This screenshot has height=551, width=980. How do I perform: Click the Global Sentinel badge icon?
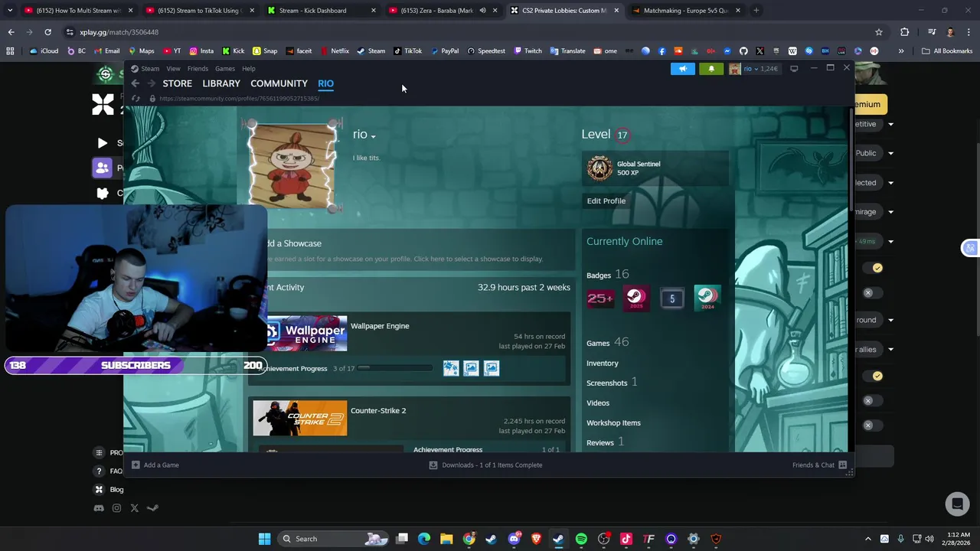(599, 168)
